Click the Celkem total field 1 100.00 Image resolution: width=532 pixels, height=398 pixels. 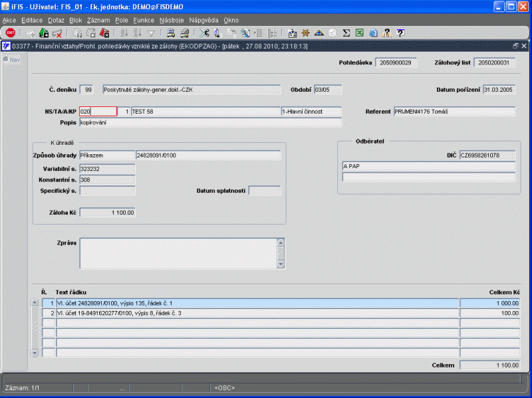click(x=490, y=365)
